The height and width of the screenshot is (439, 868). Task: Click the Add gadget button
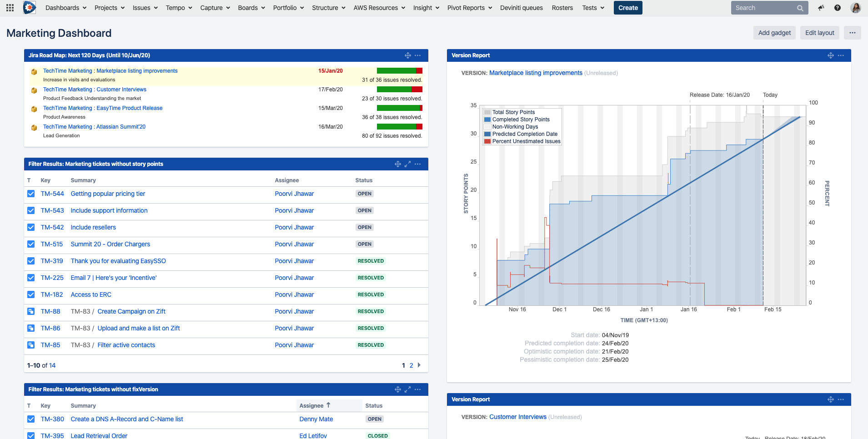click(774, 33)
